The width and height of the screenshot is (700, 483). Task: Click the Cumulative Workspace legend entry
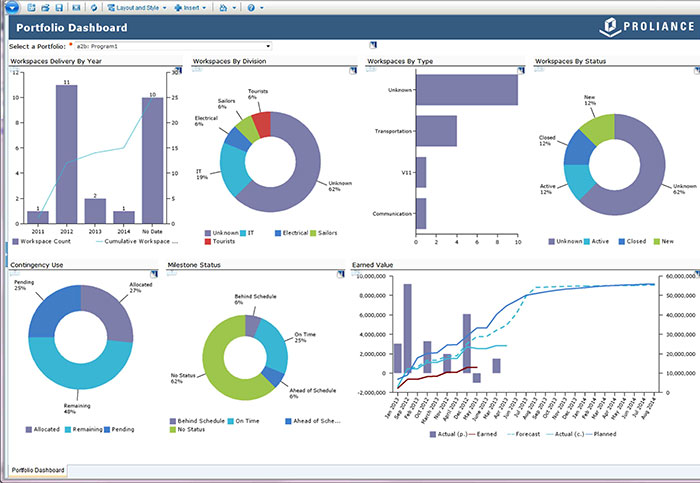tap(137, 242)
